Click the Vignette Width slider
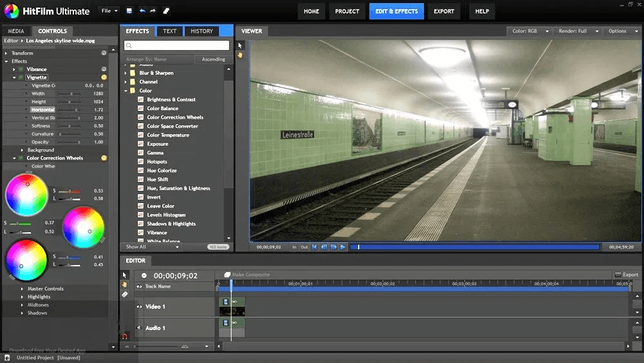 (69, 93)
